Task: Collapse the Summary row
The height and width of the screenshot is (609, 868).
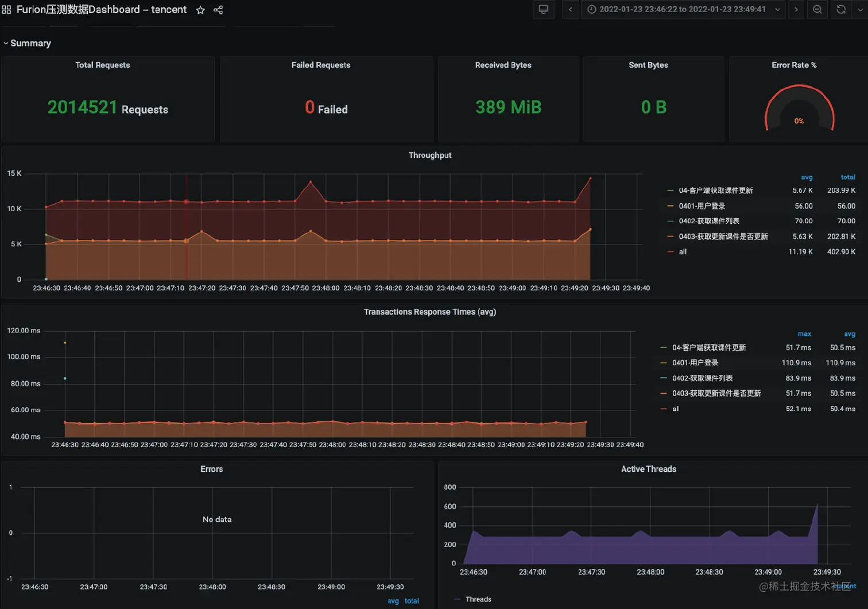Action: coord(27,43)
